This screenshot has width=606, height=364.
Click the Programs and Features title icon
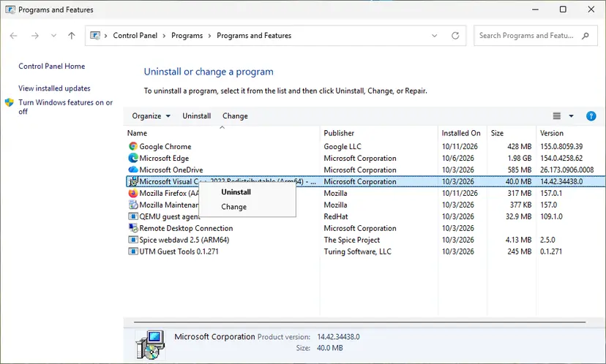pos(10,10)
